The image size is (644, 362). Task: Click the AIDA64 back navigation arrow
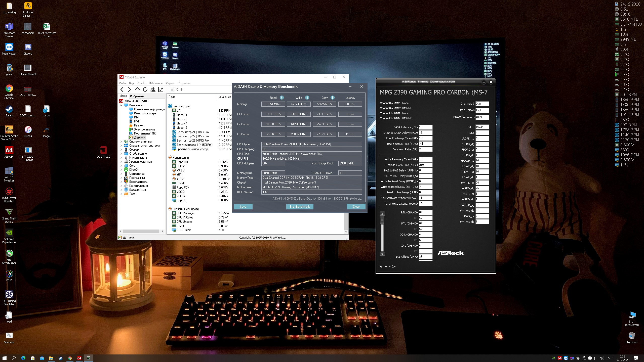pyautogui.click(x=122, y=89)
